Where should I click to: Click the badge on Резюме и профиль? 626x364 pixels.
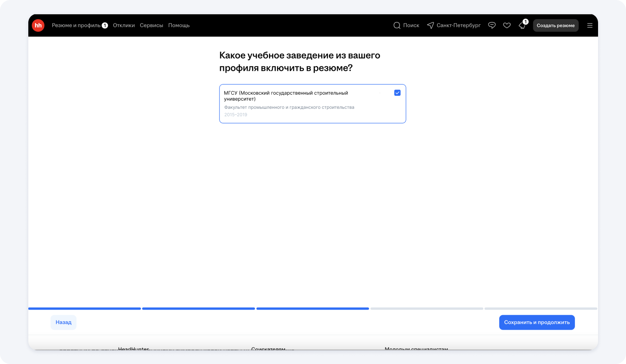105,25
